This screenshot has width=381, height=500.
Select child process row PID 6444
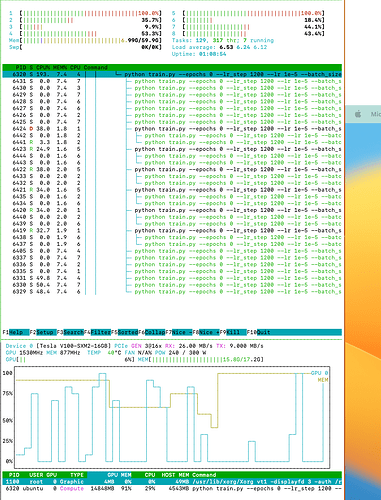point(172,156)
